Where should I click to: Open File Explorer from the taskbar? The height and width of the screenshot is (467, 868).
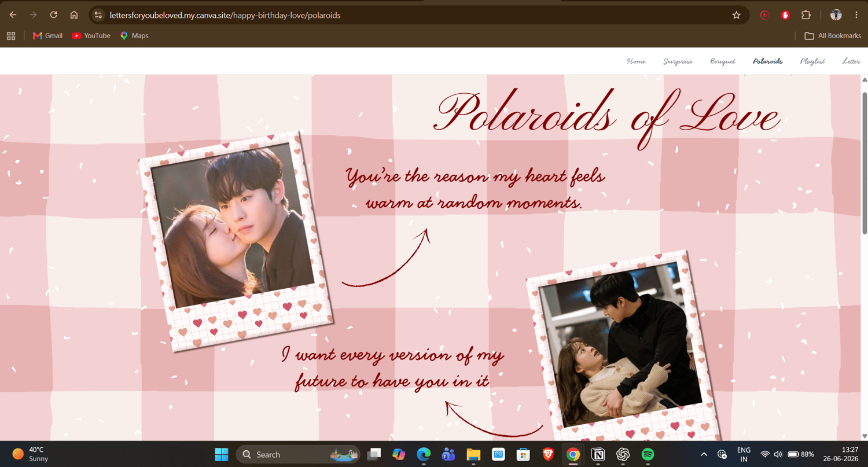click(x=473, y=454)
